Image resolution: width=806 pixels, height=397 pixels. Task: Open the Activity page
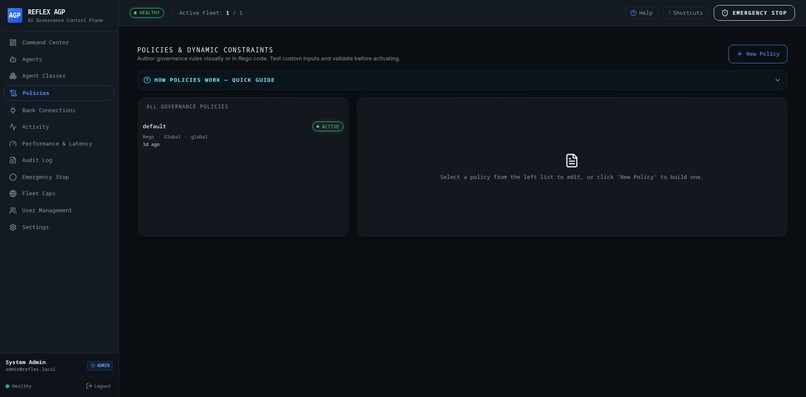pyautogui.click(x=59, y=127)
